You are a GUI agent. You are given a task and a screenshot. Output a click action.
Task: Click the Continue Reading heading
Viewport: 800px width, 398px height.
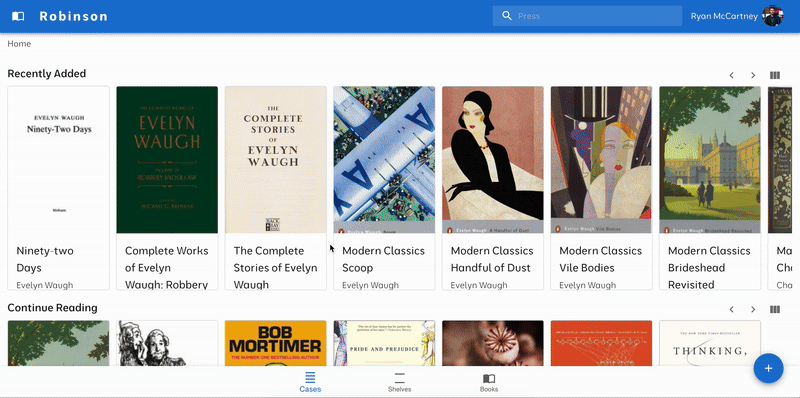[52, 308]
